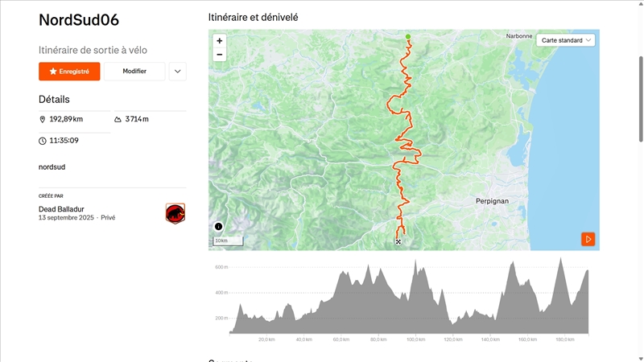The image size is (644, 362).
Task: Click the Narbonne label on the map
Action: pos(518,36)
